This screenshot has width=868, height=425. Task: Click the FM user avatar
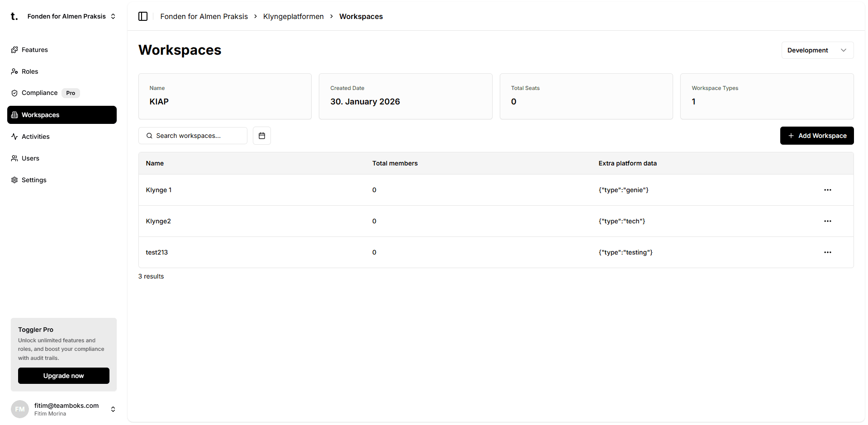pyautogui.click(x=20, y=409)
